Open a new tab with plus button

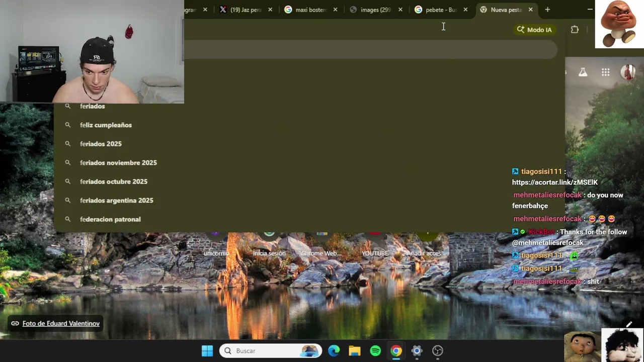[x=547, y=10]
